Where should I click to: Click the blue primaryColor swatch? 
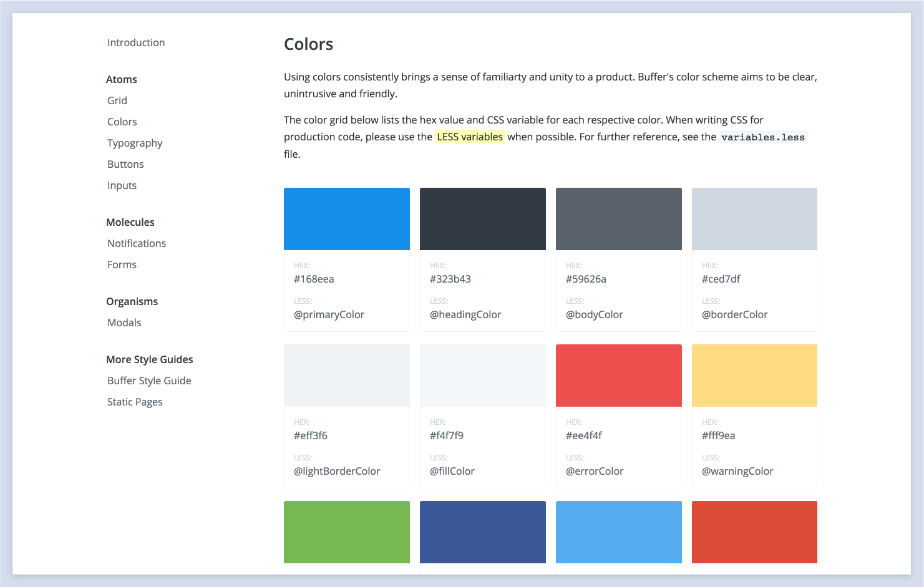347,219
